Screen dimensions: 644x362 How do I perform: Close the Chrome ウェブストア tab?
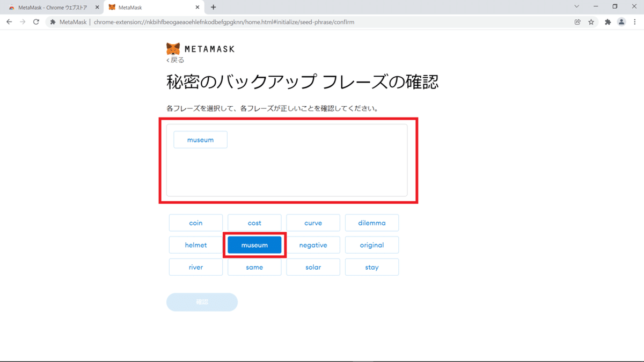97,8
